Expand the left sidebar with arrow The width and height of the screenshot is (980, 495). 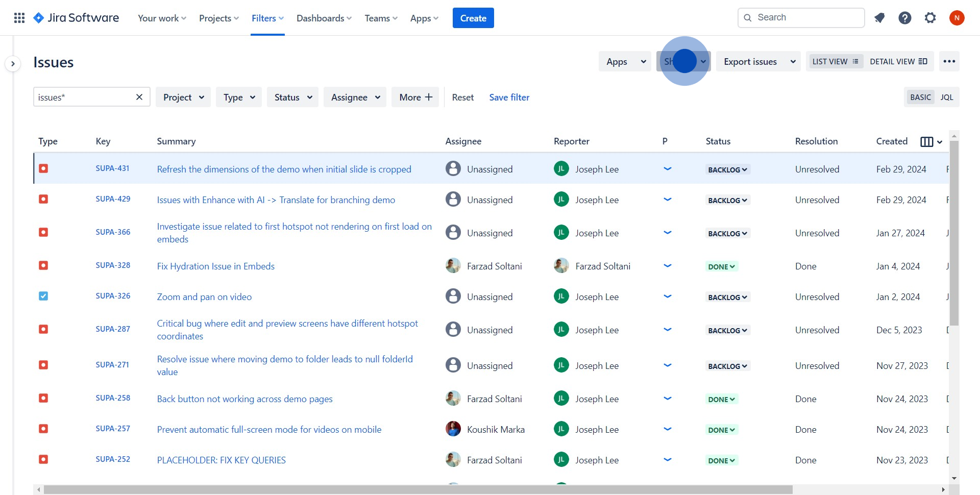tap(13, 64)
